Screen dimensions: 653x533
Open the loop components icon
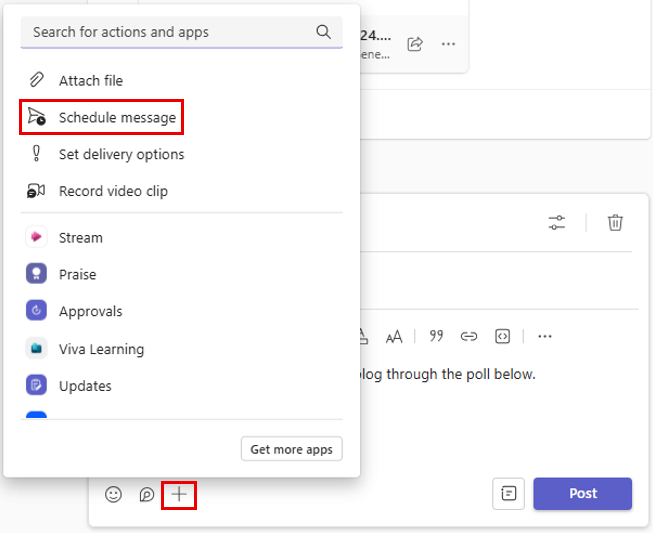[147, 495]
